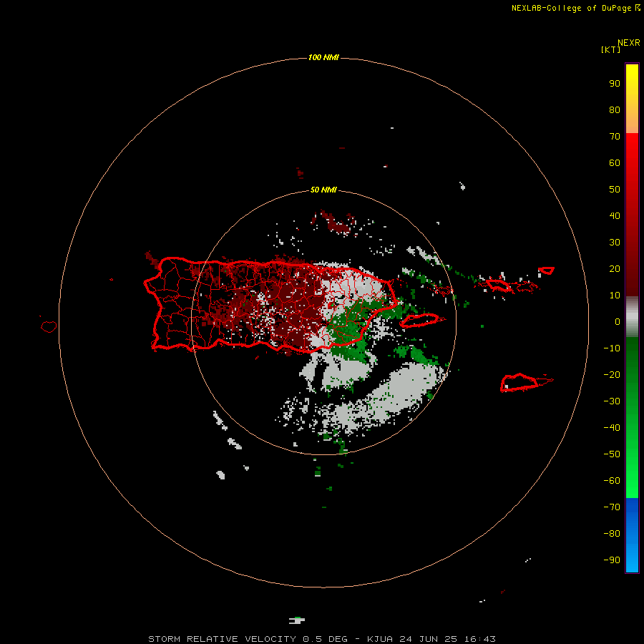This screenshot has height=644, width=644.
Task: Click the 80 value on velocity scale
Action: tap(615, 110)
